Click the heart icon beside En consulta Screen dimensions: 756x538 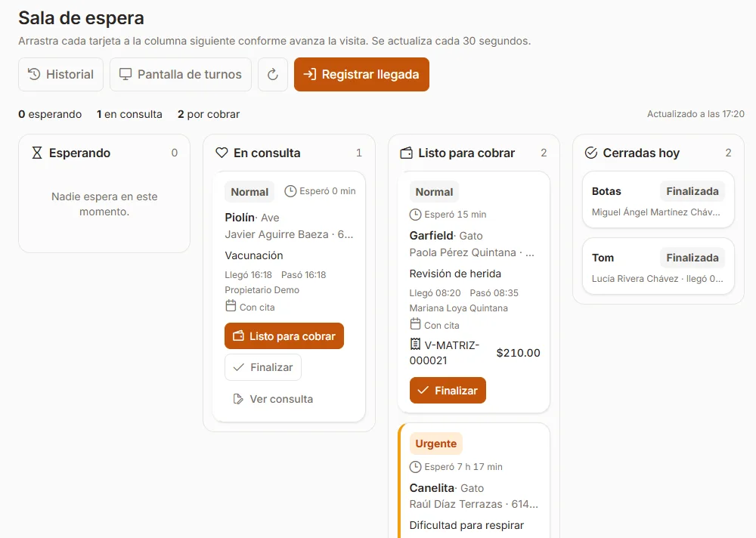pos(222,153)
